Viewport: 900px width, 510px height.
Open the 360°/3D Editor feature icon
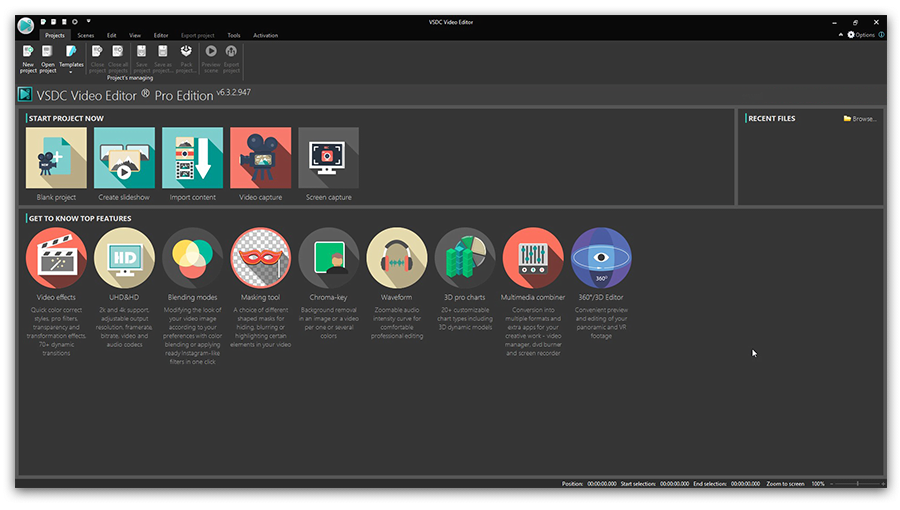601,258
